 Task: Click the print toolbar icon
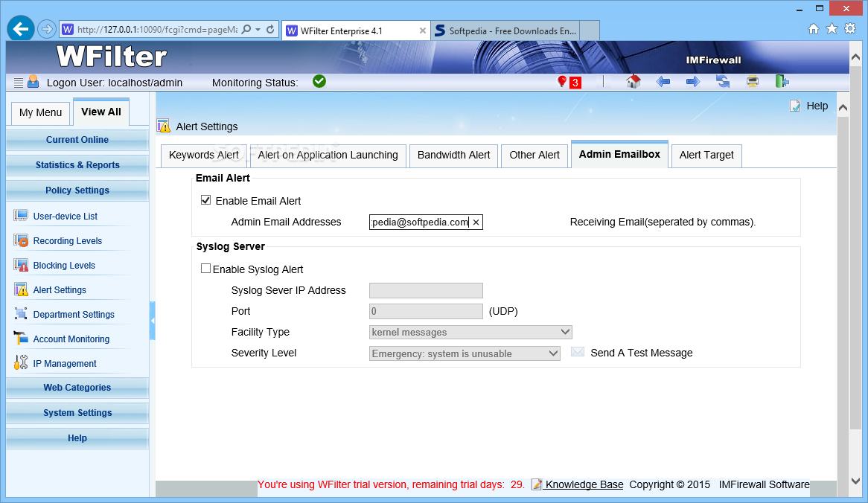pos(753,81)
